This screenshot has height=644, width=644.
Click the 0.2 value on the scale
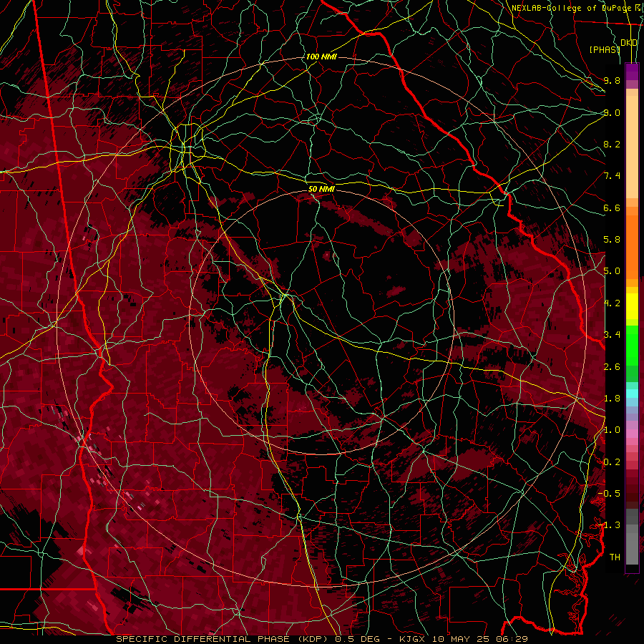point(612,462)
